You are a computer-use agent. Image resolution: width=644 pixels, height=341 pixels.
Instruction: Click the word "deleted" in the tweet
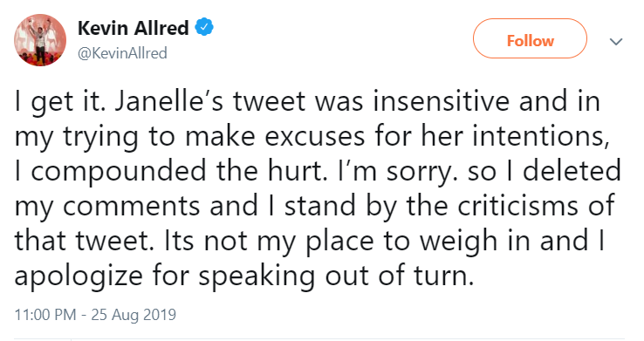pyautogui.click(x=572, y=171)
